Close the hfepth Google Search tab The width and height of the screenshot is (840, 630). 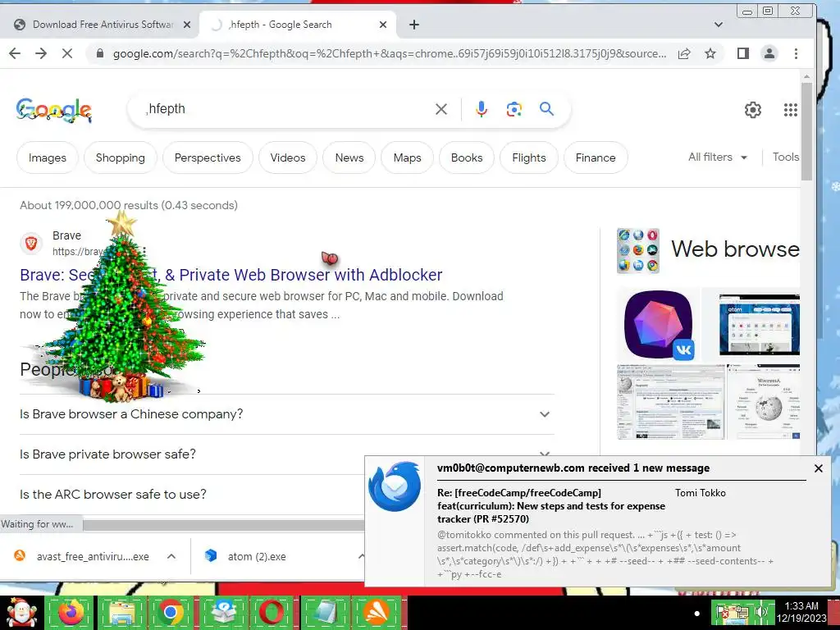coord(382,25)
